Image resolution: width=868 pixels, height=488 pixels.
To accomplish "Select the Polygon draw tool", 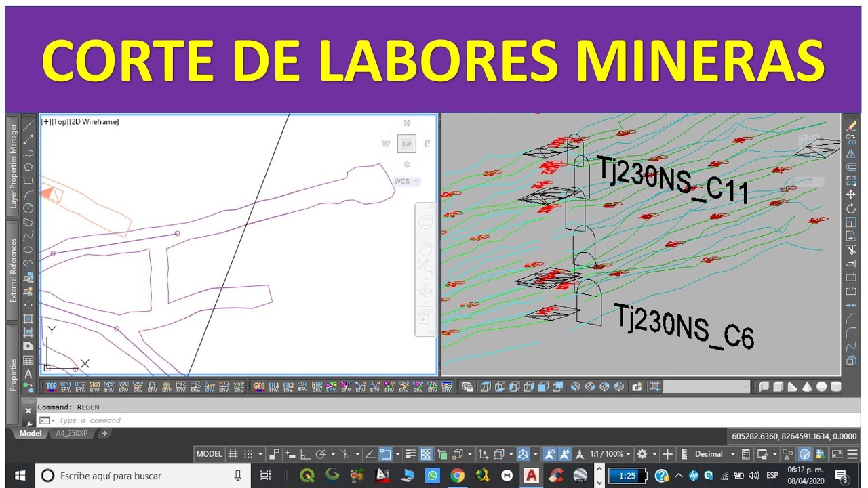I will (x=28, y=167).
